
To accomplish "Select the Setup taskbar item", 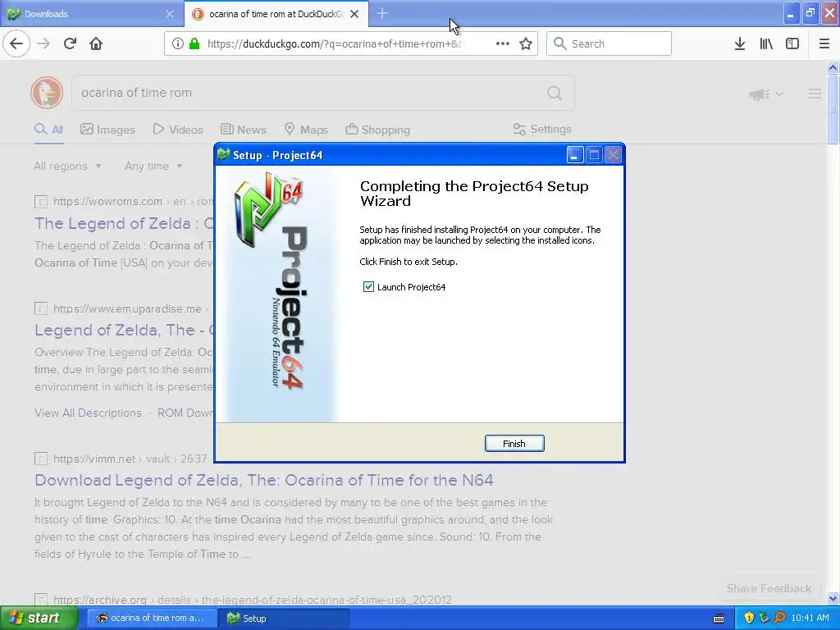I will click(284, 619).
